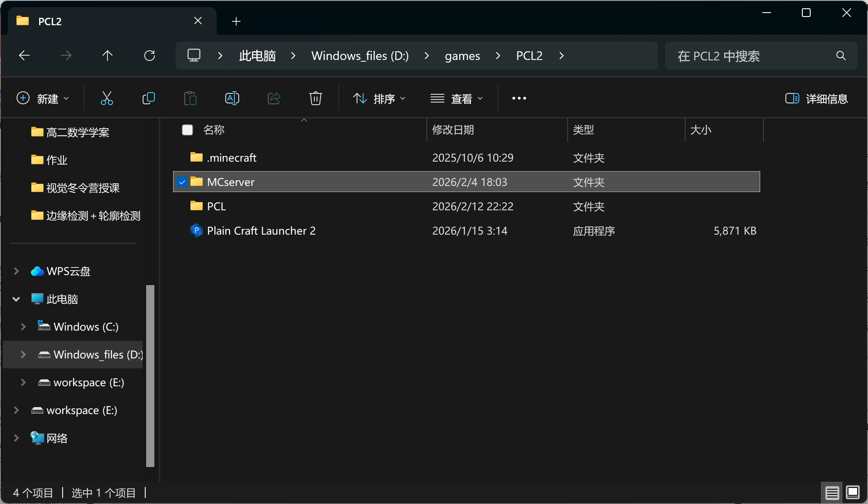Expand the Windows (C:) tree node
This screenshot has width=868, height=504.
tap(23, 327)
